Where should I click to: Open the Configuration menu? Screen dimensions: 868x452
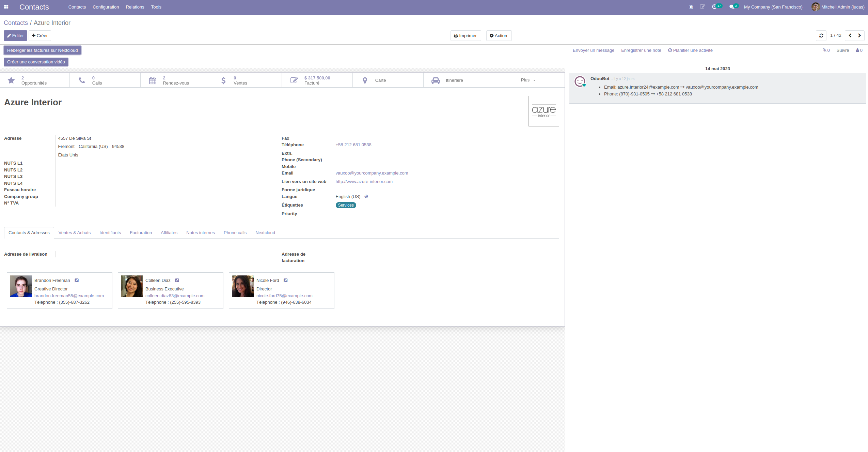(106, 7)
